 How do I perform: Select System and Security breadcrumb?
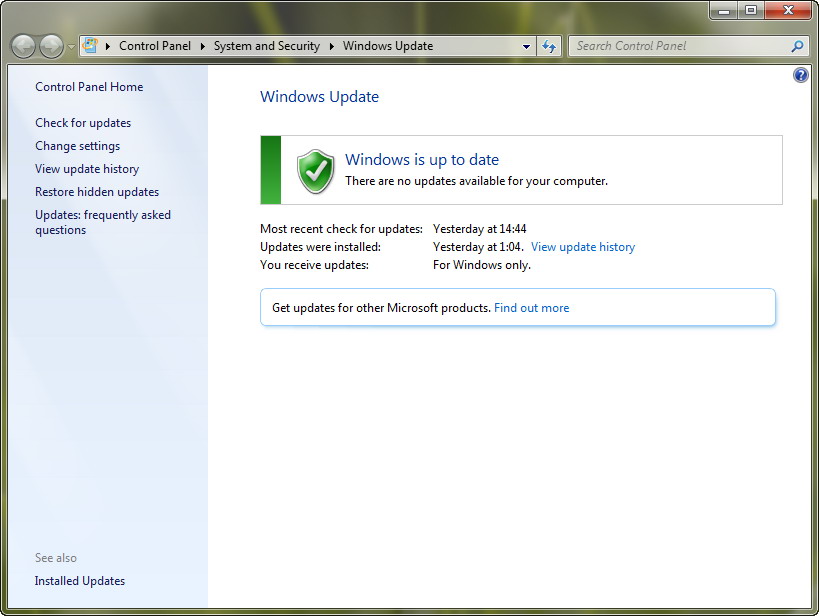266,46
